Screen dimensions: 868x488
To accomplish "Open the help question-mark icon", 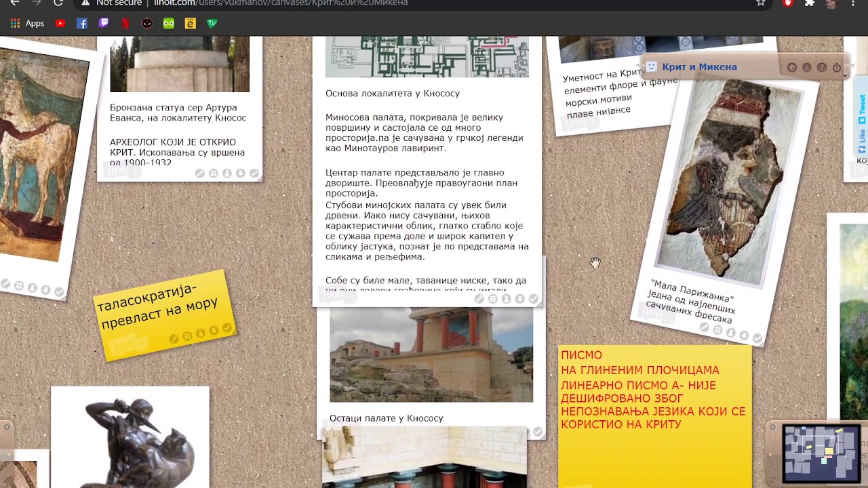I will click(x=822, y=67).
